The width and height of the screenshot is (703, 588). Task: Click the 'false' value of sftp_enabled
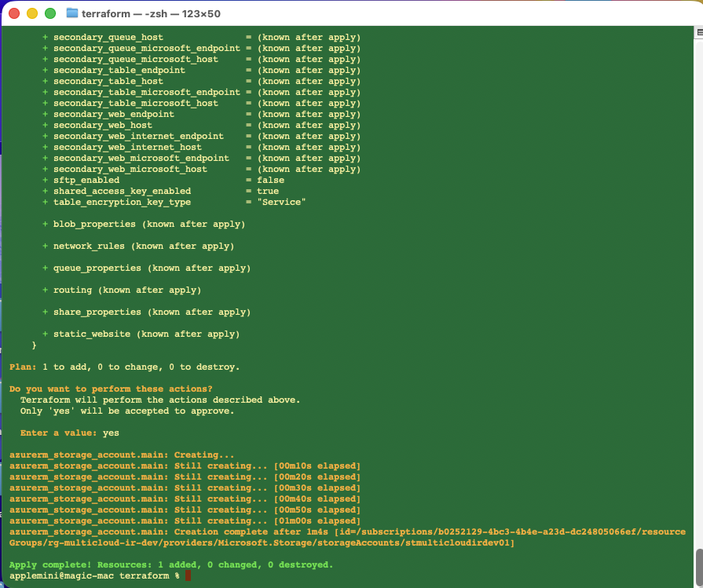pos(270,180)
